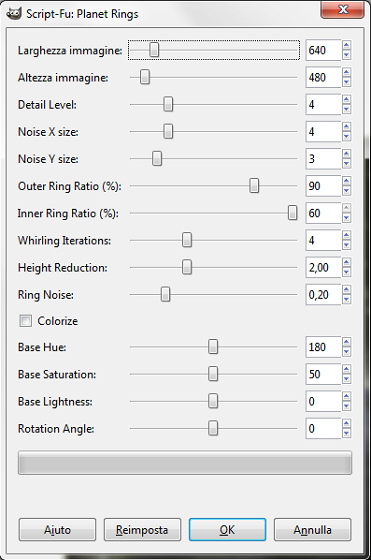Image resolution: width=371 pixels, height=560 pixels.
Task: Increment Detail Level spinner up arrow
Action: pos(346,100)
